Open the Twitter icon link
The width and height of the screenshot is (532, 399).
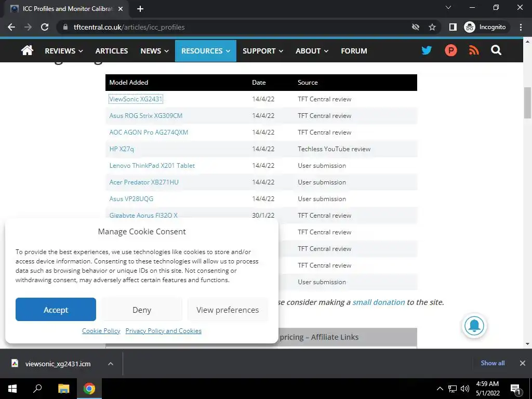427,50
